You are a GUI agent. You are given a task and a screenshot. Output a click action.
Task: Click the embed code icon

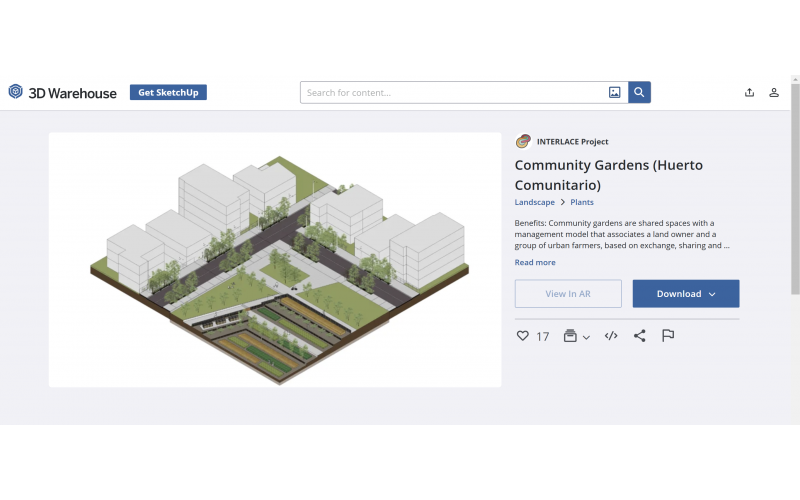pos(611,336)
